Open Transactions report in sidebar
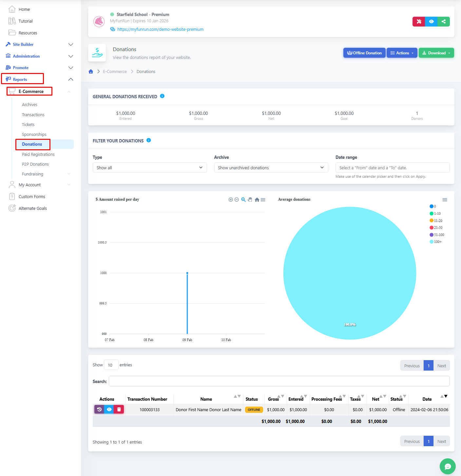The height and width of the screenshot is (476, 461). (x=33, y=115)
